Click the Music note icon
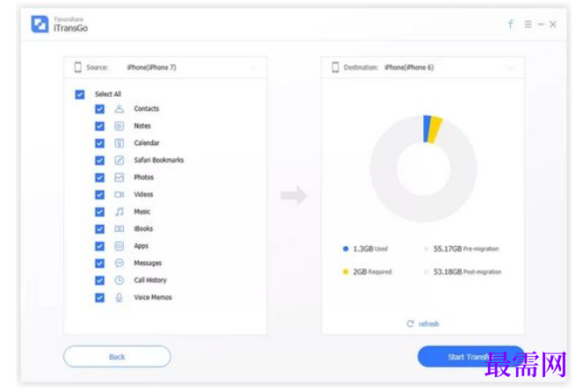 click(119, 212)
